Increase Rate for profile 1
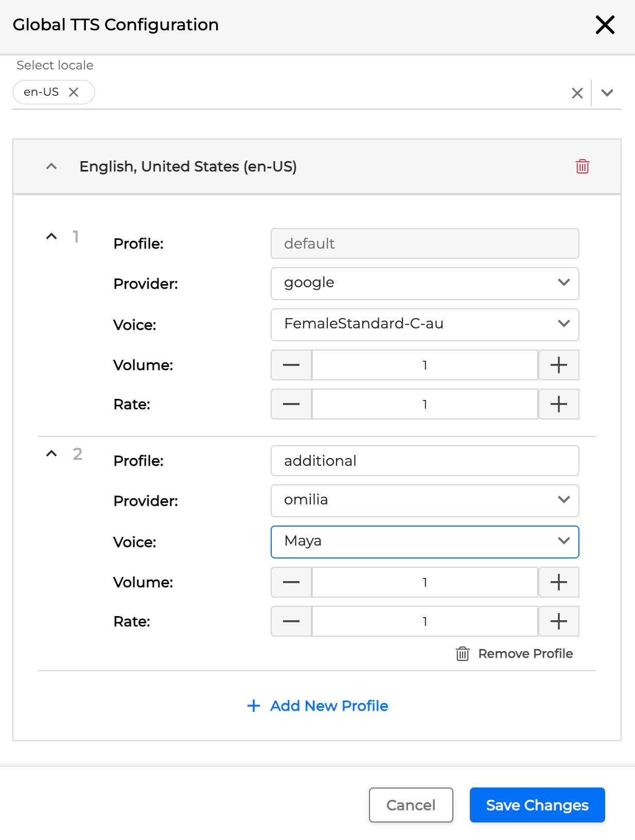Image resolution: width=635 pixels, height=840 pixels. coord(558,405)
